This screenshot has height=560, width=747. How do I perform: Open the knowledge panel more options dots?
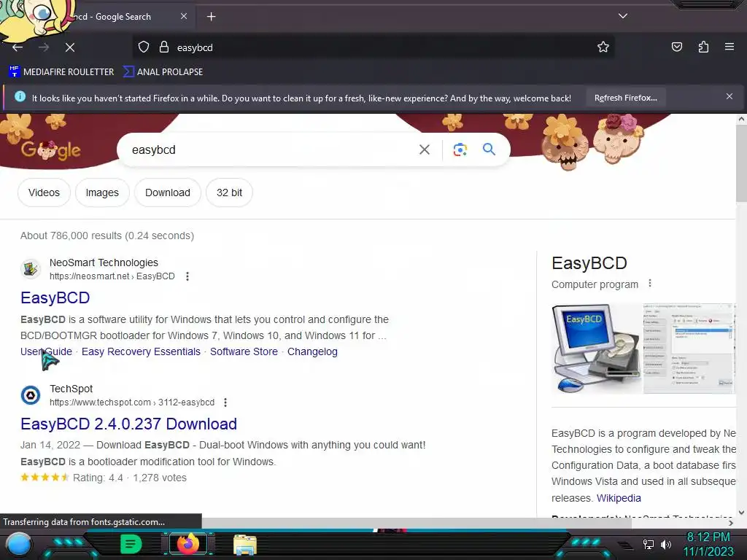[x=650, y=284]
